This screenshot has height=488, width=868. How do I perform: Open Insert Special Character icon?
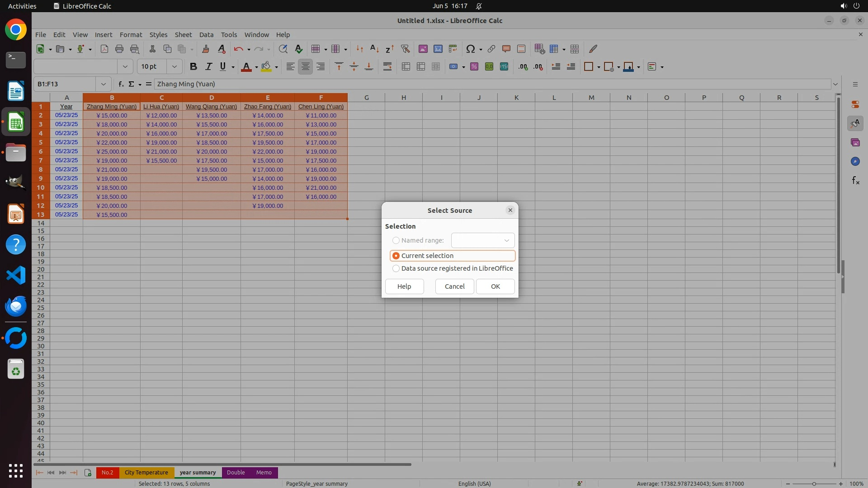click(470, 49)
